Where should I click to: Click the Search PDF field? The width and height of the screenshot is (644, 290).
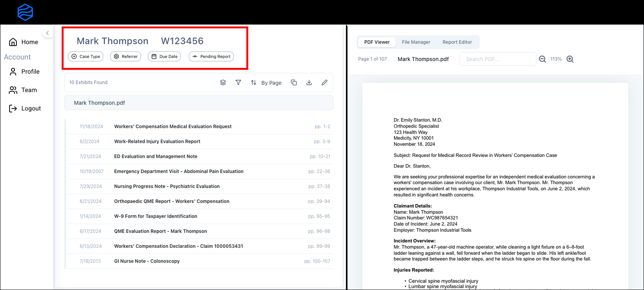click(498, 59)
